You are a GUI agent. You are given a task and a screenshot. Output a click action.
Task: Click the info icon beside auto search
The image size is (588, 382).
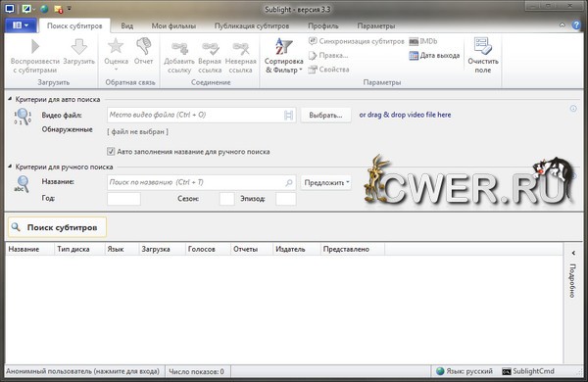tap(573, 109)
